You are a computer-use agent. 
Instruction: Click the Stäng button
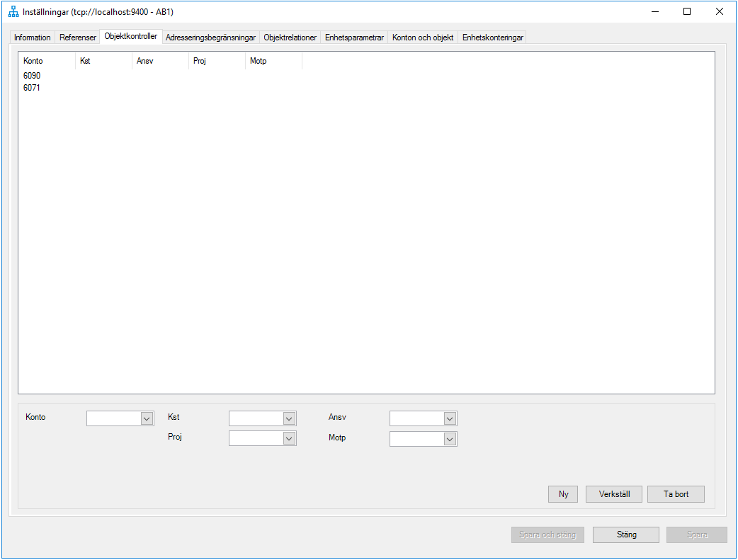[x=625, y=535]
